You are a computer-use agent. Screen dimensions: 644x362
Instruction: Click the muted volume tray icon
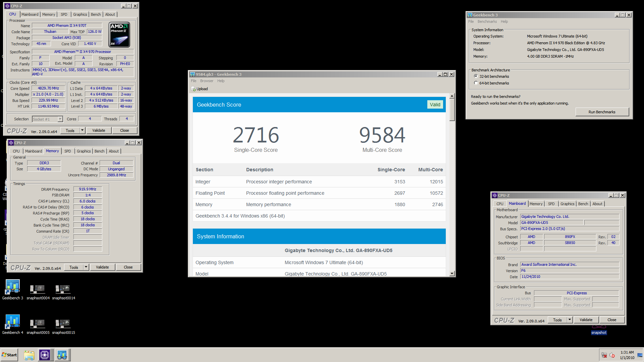click(x=612, y=355)
